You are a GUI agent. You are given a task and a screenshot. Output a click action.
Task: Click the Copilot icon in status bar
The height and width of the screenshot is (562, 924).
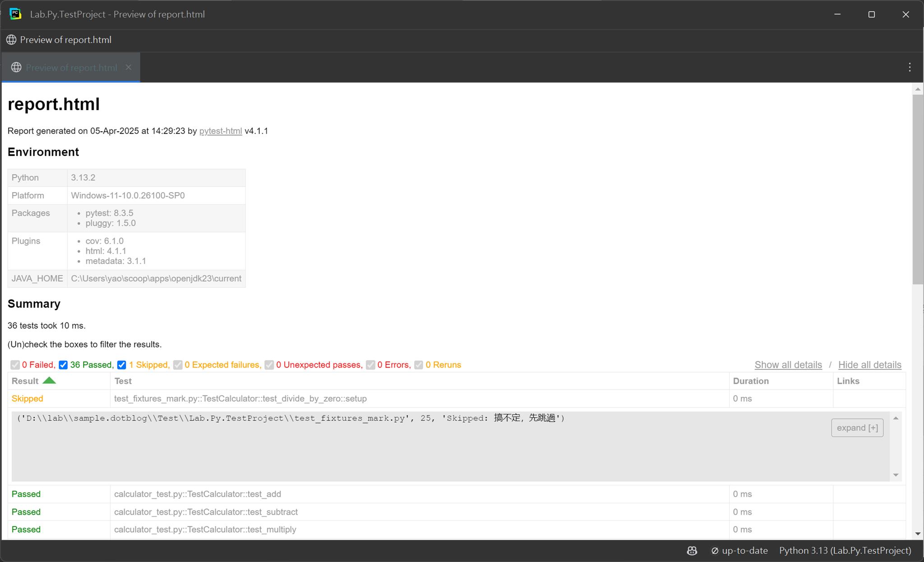(692, 551)
